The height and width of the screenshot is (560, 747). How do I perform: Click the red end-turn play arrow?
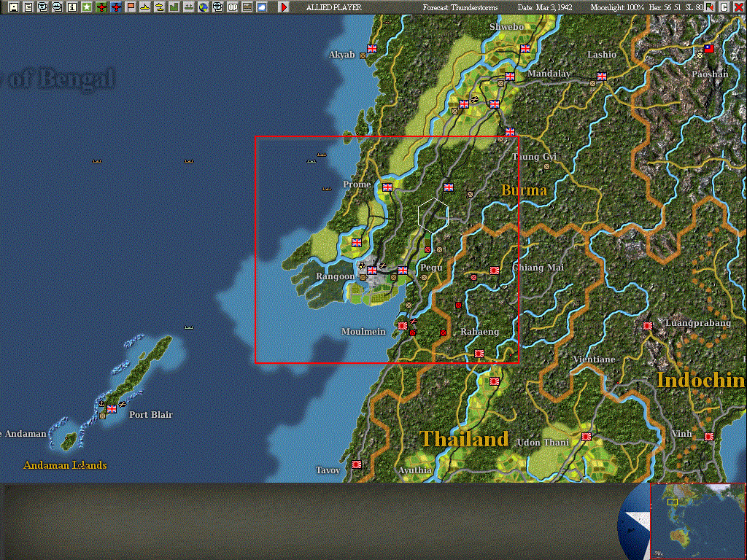click(284, 7)
